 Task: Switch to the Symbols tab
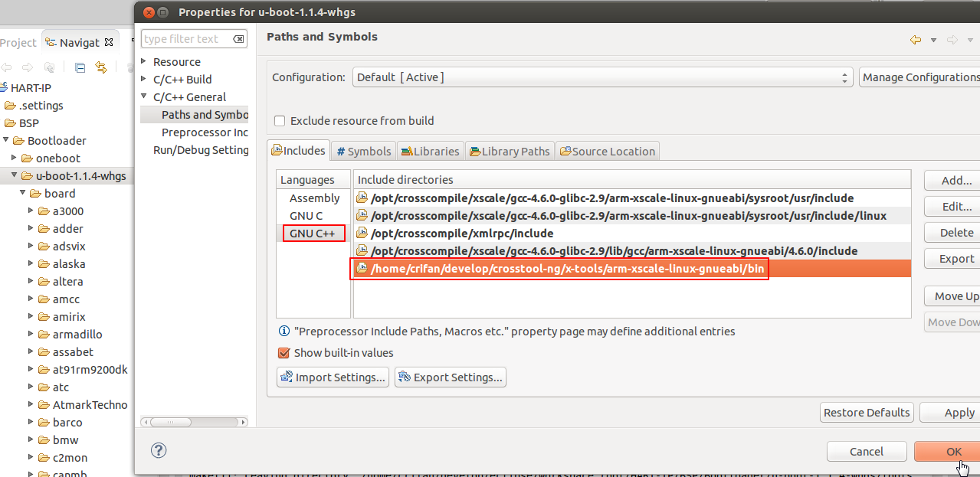pos(364,151)
